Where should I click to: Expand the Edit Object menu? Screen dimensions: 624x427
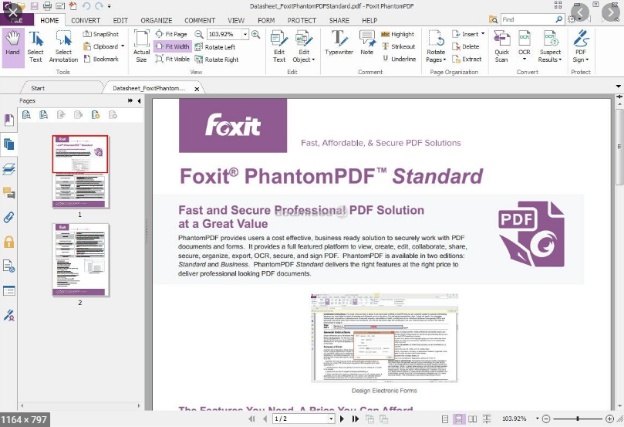tap(304, 46)
